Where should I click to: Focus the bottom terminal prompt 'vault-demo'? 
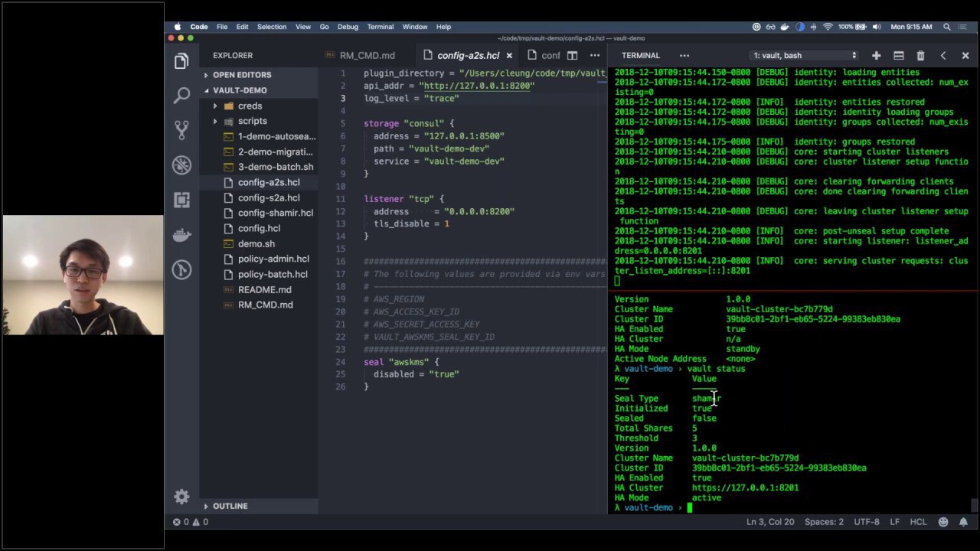(648, 507)
